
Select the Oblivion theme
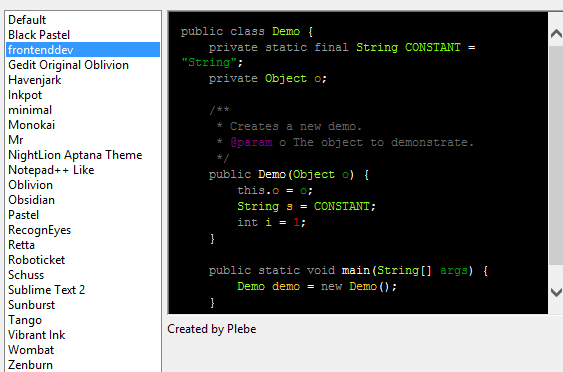pyautogui.click(x=83, y=185)
